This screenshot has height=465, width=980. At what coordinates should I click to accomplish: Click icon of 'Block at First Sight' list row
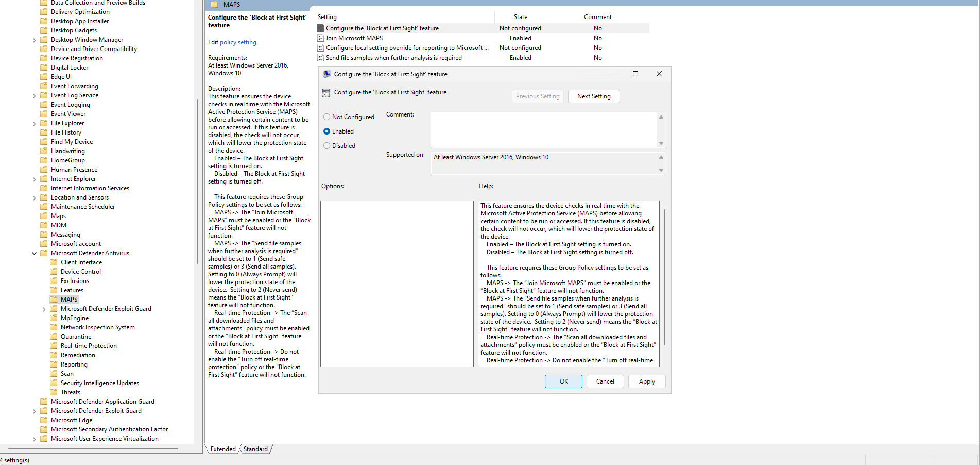click(x=321, y=28)
